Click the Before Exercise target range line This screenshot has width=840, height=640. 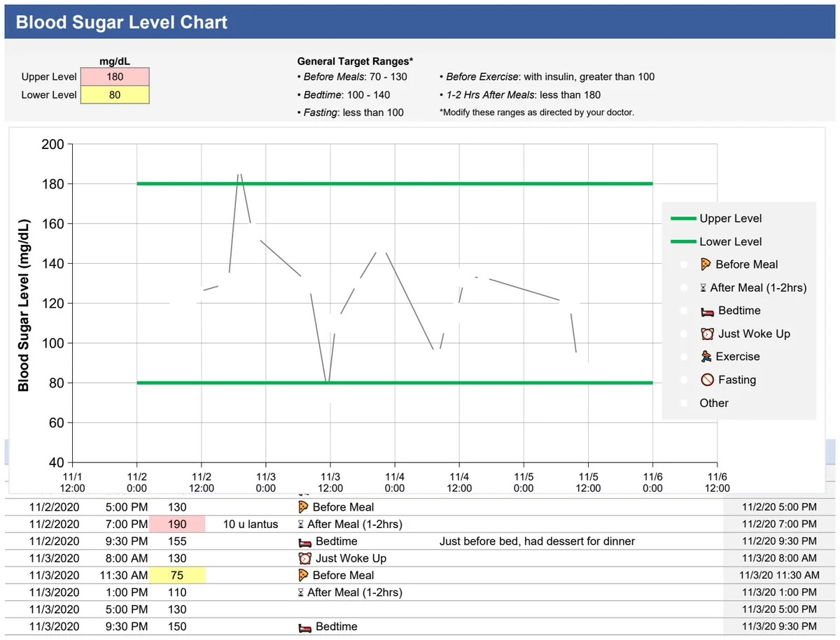[x=547, y=76]
